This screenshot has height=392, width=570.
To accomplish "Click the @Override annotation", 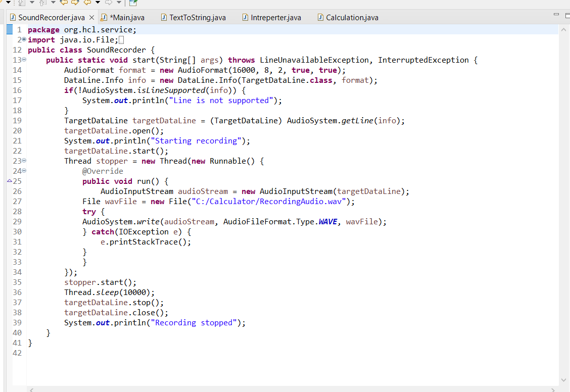I will point(103,171).
